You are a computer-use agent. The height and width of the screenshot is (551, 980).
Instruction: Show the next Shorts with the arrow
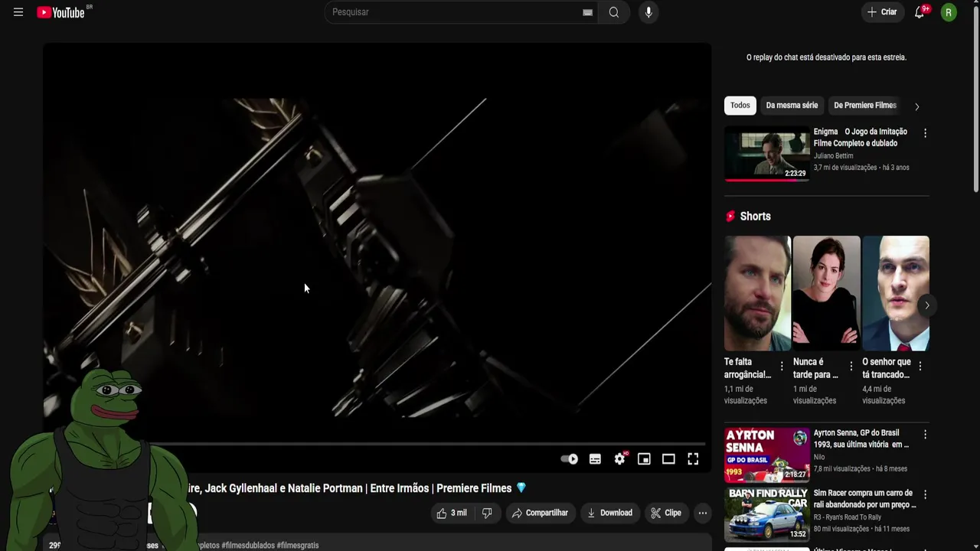coord(926,305)
